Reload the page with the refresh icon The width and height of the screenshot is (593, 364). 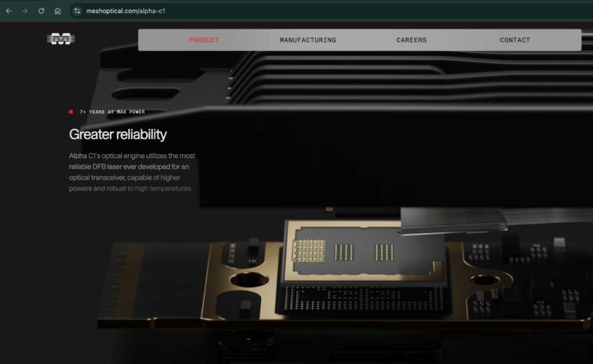[41, 11]
